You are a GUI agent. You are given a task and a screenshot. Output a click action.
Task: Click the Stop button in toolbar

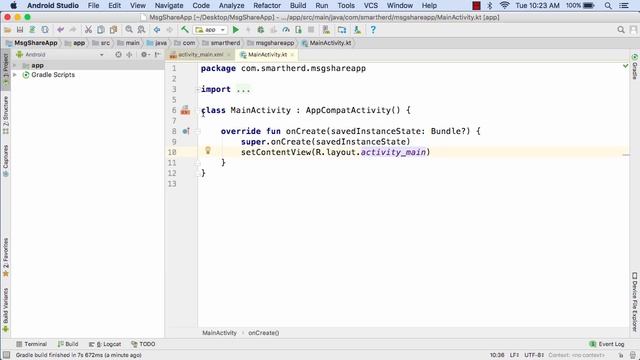point(311,30)
